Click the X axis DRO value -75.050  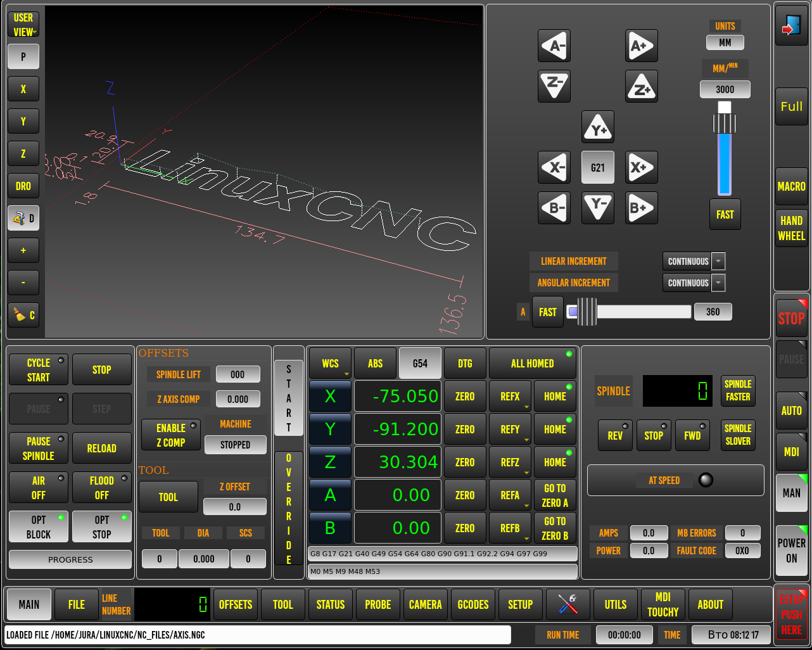(x=397, y=396)
